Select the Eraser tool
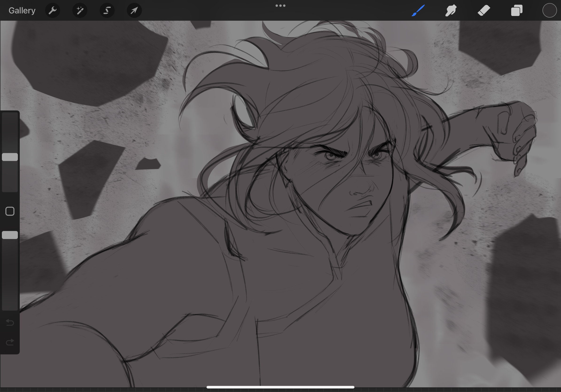Viewport: 561px width, 392px height. tap(484, 11)
